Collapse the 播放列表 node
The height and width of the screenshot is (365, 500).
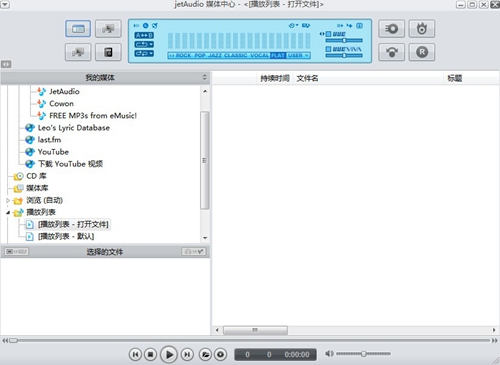[8, 212]
